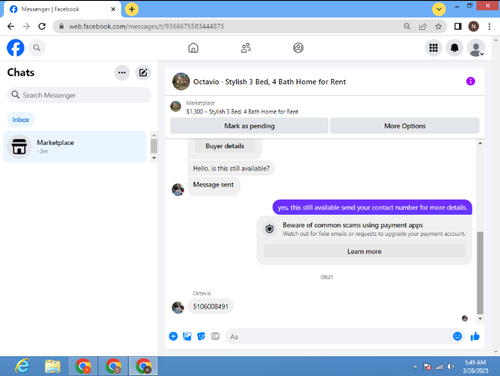Open the tab search dropdown arrow
This screenshot has width=500, height=376.
439,9
